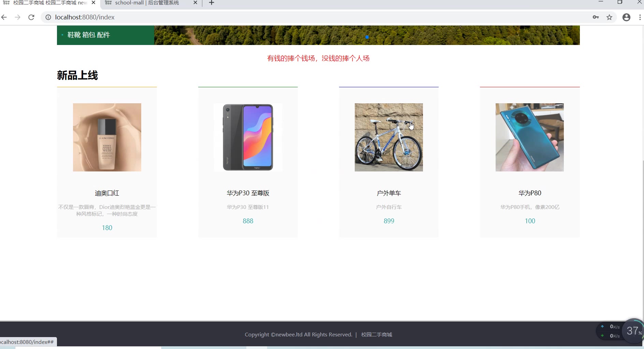Select the 校园二手商城 browser tab
The height and width of the screenshot is (349, 644).
click(50, 3)
